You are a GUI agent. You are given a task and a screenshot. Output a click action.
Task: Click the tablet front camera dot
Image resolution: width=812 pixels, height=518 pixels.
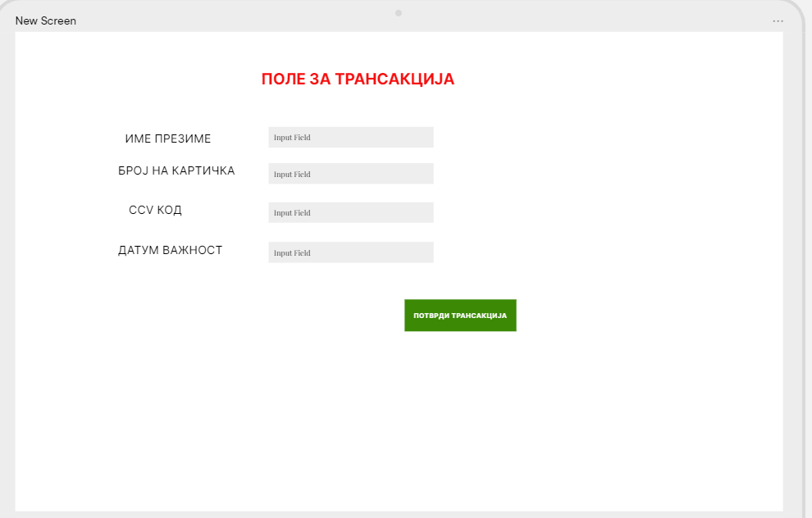click(399, 13)
